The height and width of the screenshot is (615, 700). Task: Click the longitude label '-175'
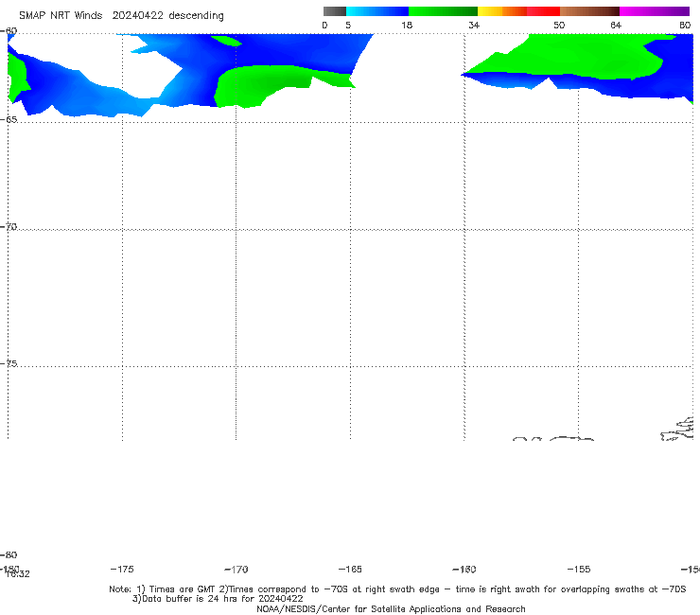pos(122,569)
